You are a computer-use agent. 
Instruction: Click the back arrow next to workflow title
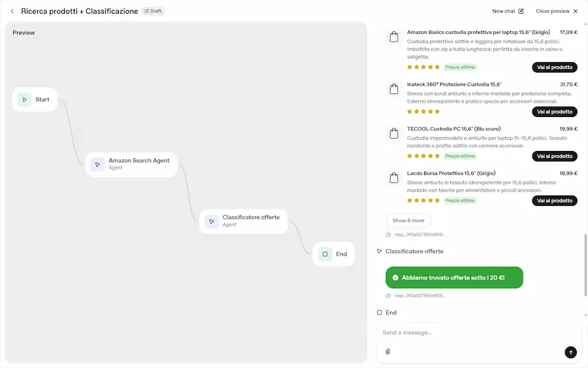(12, 11)
